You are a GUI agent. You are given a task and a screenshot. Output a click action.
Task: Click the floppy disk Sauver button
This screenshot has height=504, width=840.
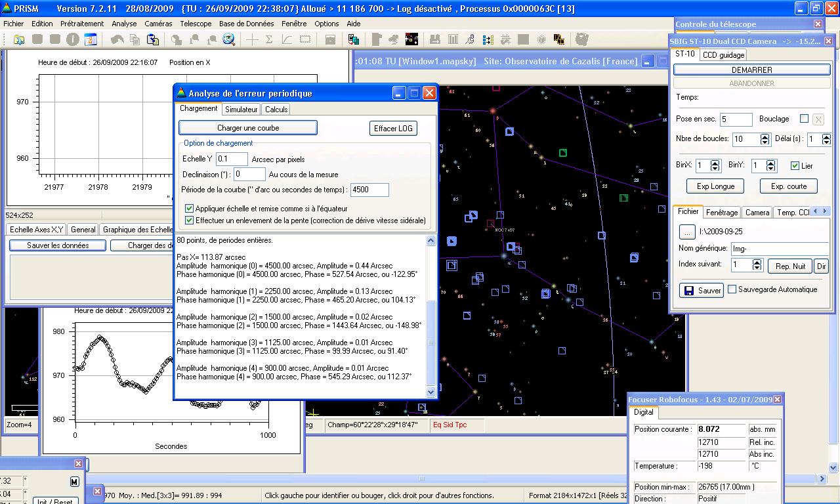pos(702,290)
